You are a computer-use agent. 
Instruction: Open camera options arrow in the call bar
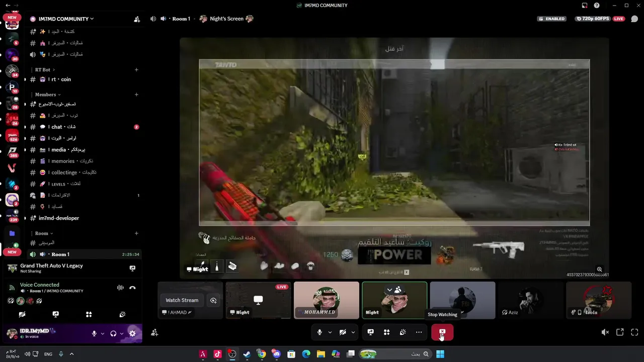pos(353,332)
